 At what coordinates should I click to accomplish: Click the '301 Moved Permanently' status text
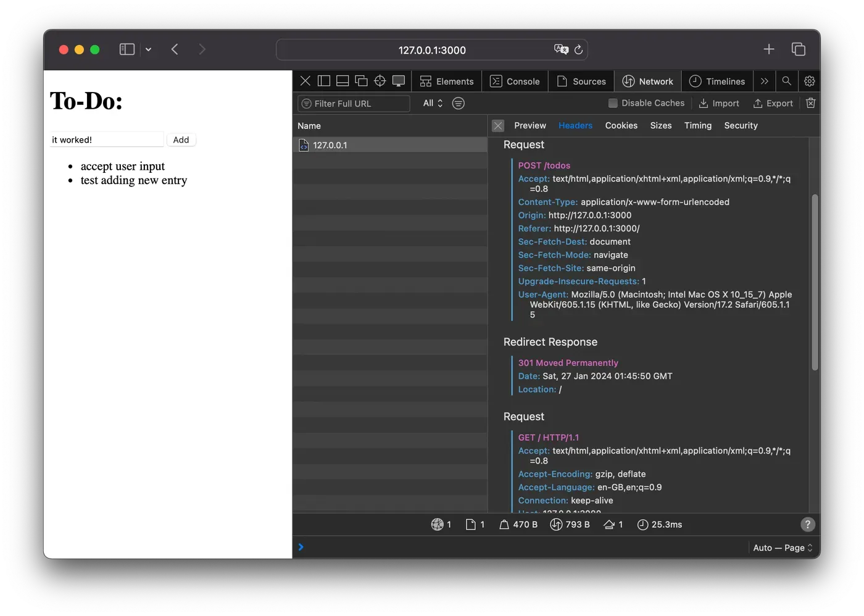pyautogui.click(x=568, y=363)
